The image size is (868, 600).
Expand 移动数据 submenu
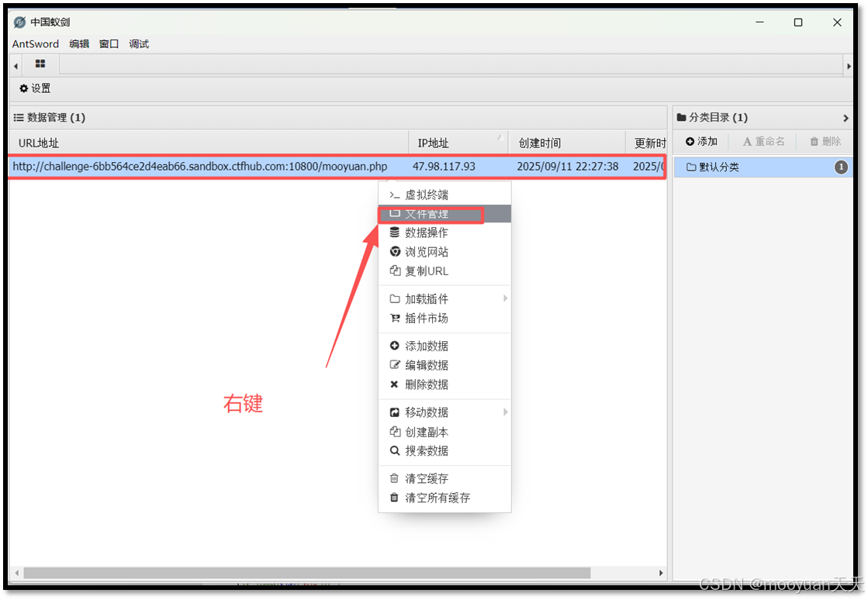coord(444,412)
